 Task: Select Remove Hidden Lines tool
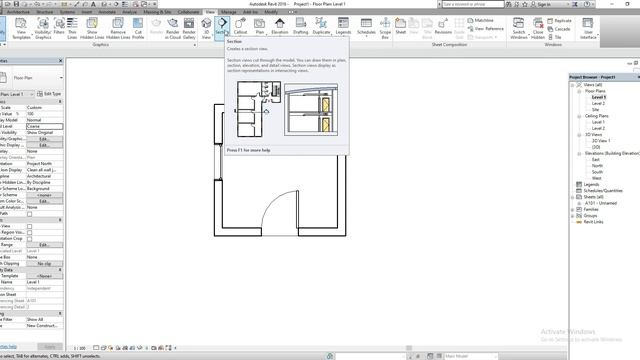click(x=118, y=28)
